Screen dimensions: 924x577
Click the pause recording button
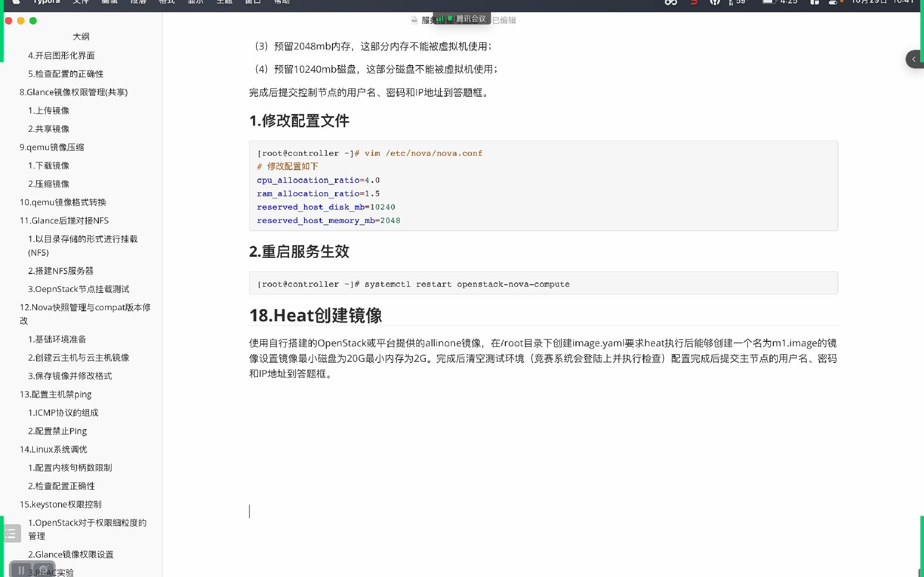click(x=21, y=570)
